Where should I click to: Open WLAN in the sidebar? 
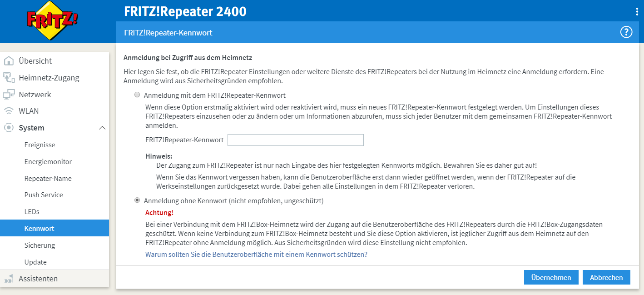point(29,111)
